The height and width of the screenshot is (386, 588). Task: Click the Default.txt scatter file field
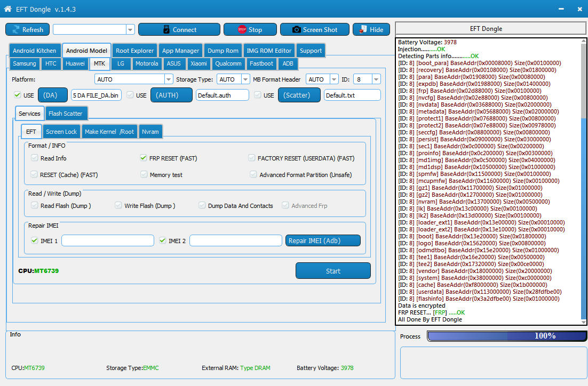pos(352,95)
